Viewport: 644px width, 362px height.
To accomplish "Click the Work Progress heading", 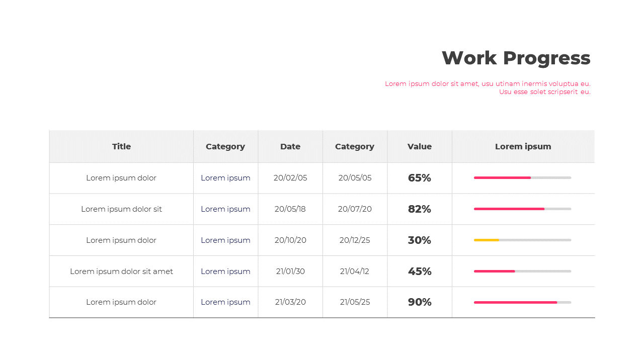I will click(x=516, y=58).
